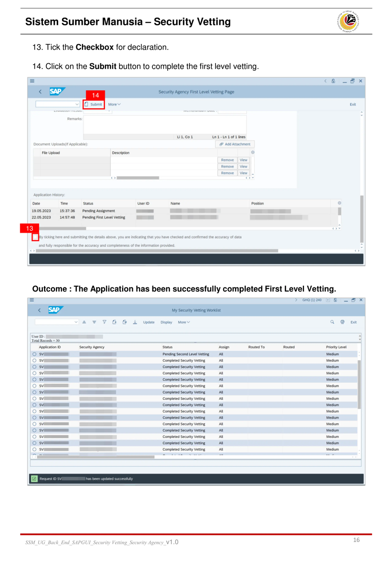Sort worklist in descending order

tap(94, 322)
